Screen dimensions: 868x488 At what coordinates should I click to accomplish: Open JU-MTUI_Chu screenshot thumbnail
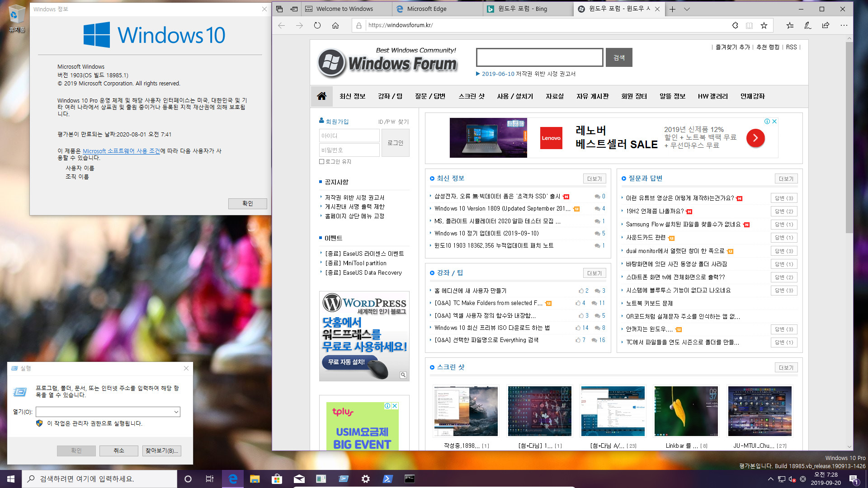[759, 411]
